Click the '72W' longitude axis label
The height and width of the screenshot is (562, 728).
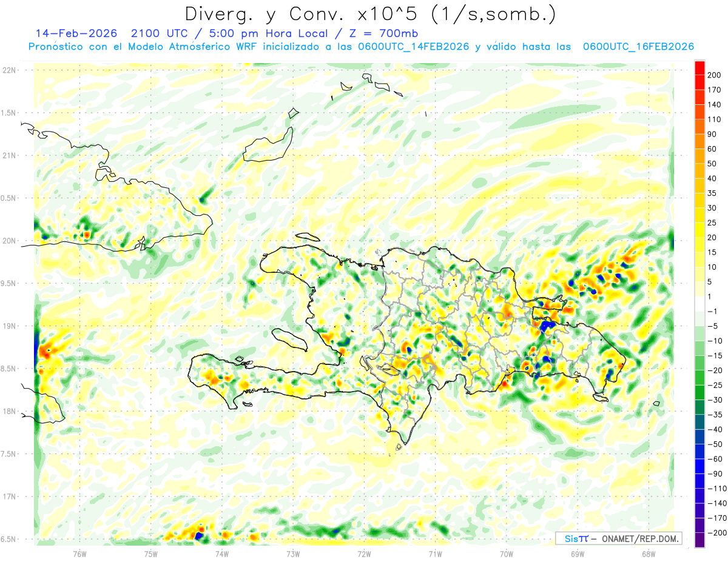point(364,553)
